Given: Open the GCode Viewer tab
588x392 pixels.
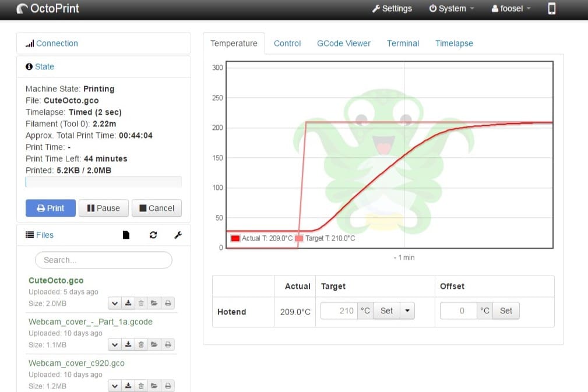Looking at the screenshot, I should (343, 44).
